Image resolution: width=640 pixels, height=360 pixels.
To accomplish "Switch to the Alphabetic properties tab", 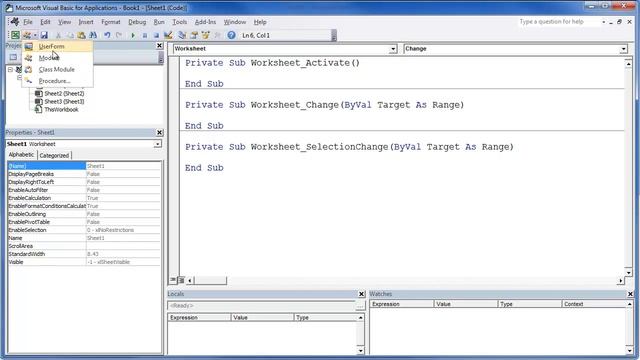I will coord(21,155).
